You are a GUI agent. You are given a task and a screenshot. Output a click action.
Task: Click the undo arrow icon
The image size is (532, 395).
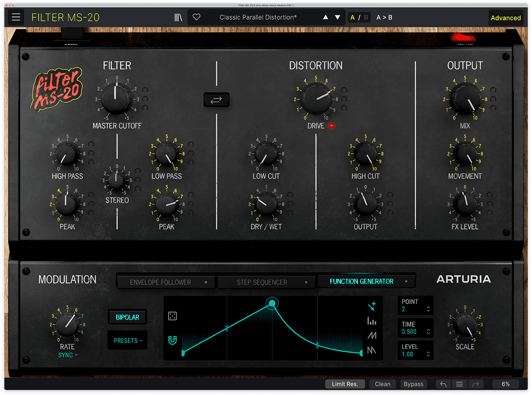[x=443, y=384]
